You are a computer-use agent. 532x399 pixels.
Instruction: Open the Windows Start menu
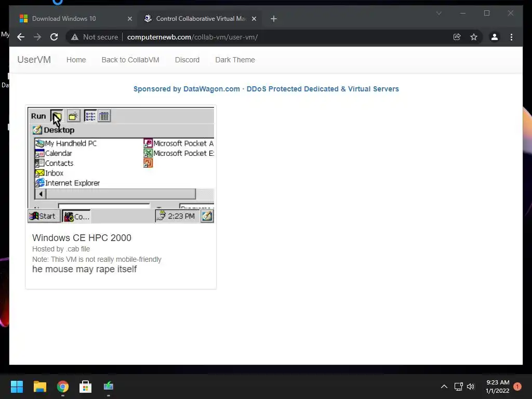[17, 387]
